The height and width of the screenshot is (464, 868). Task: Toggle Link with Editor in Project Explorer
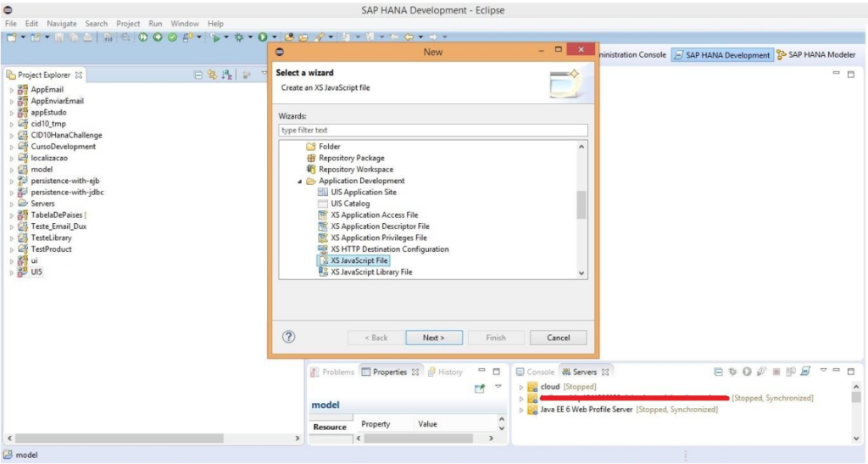212,75
